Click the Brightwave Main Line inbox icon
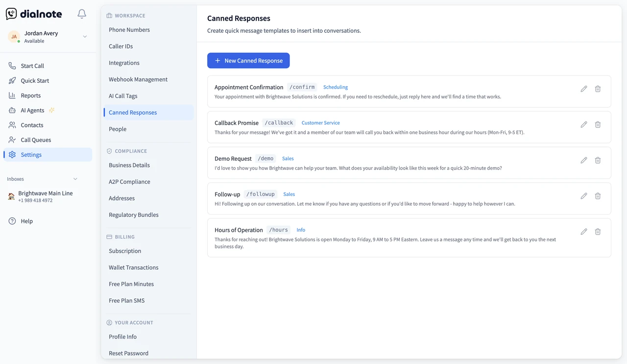This screenshot has height=364, width=627. 11,196
